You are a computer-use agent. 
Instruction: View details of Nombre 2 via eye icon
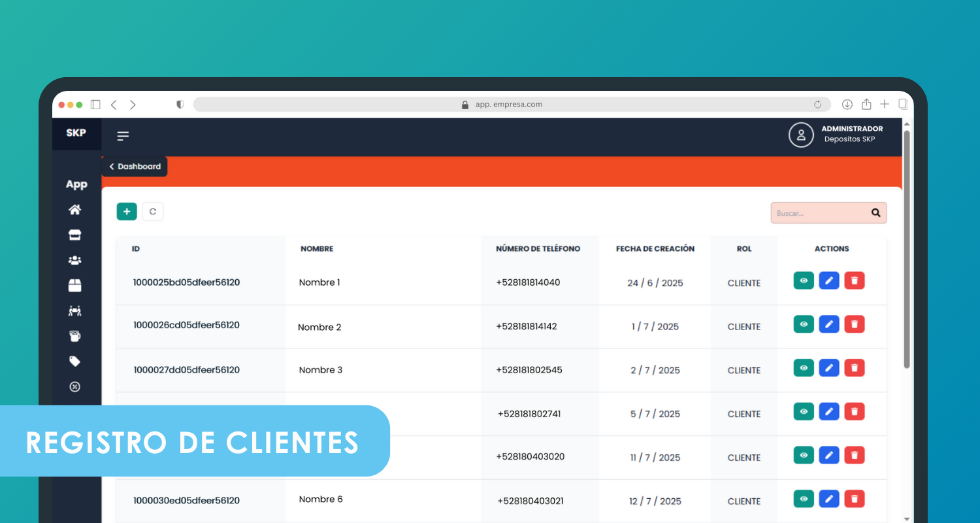point(804,324)
